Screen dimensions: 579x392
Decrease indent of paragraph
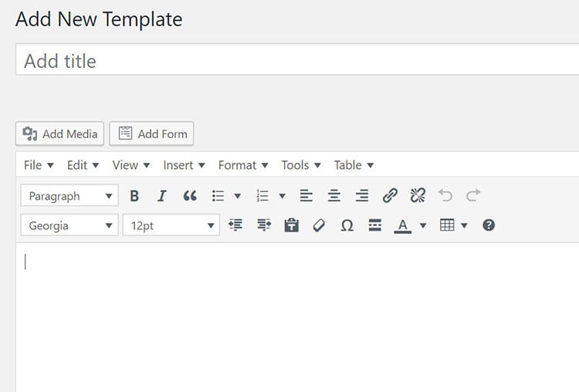(x=235, y=225)
